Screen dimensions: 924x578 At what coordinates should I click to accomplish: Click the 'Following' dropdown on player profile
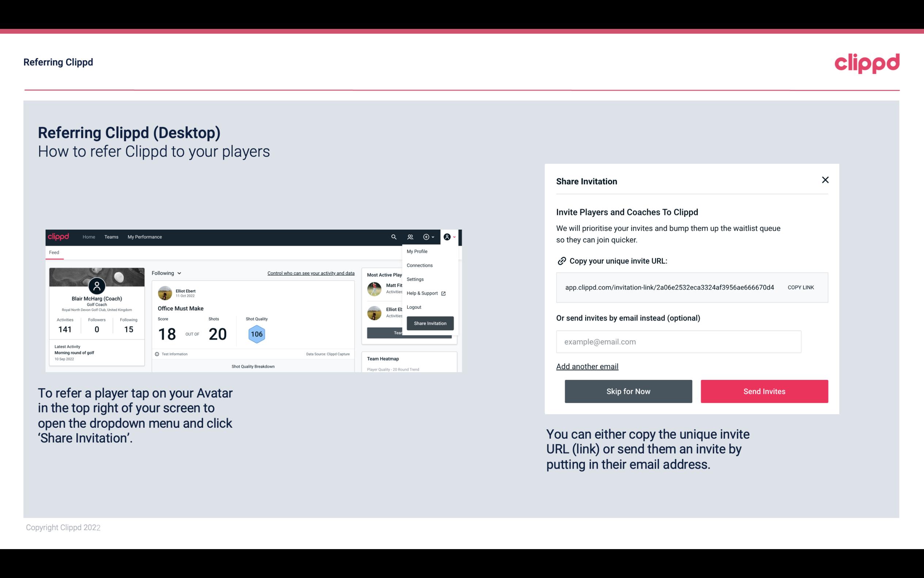[x=166, y=273]
